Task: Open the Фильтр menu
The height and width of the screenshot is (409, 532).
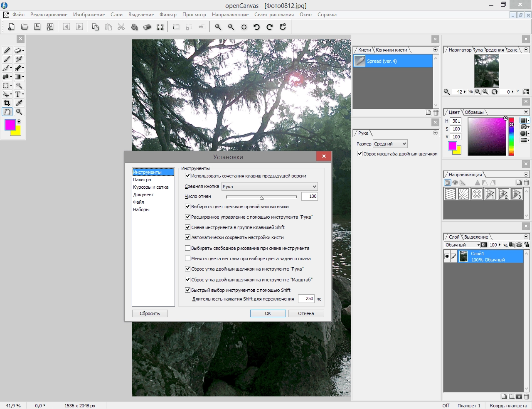Action: click(168, 15)
